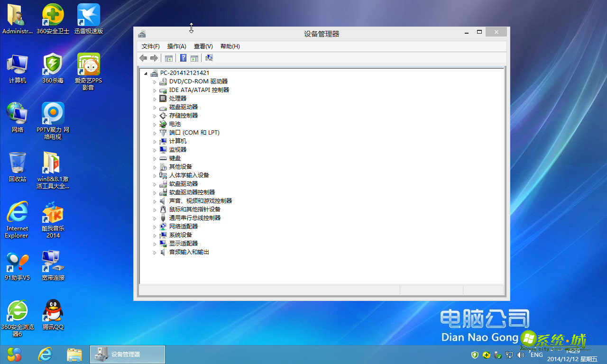
Task: Open the 操作(A) menu
Action: (x=176, y=46)
